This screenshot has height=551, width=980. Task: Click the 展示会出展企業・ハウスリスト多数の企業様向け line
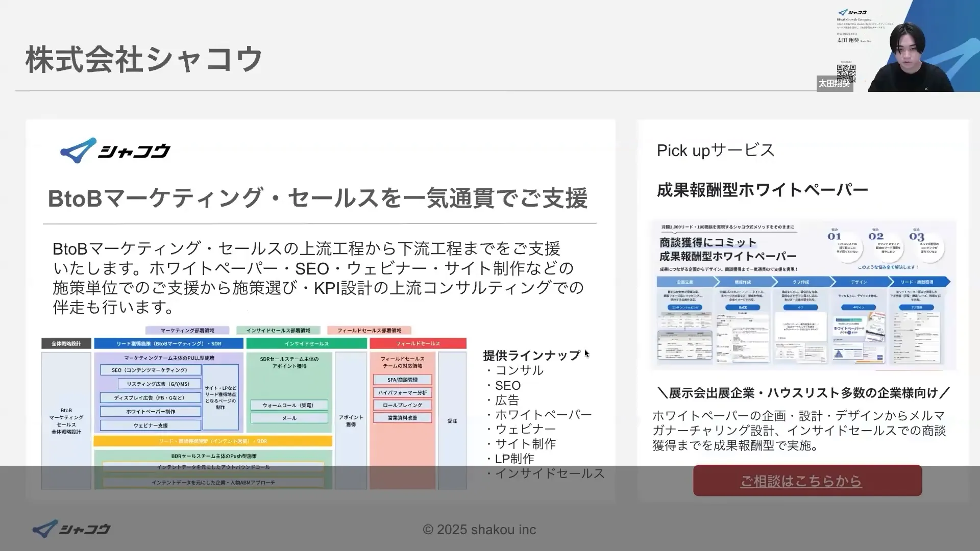click(x=804, y=393)
